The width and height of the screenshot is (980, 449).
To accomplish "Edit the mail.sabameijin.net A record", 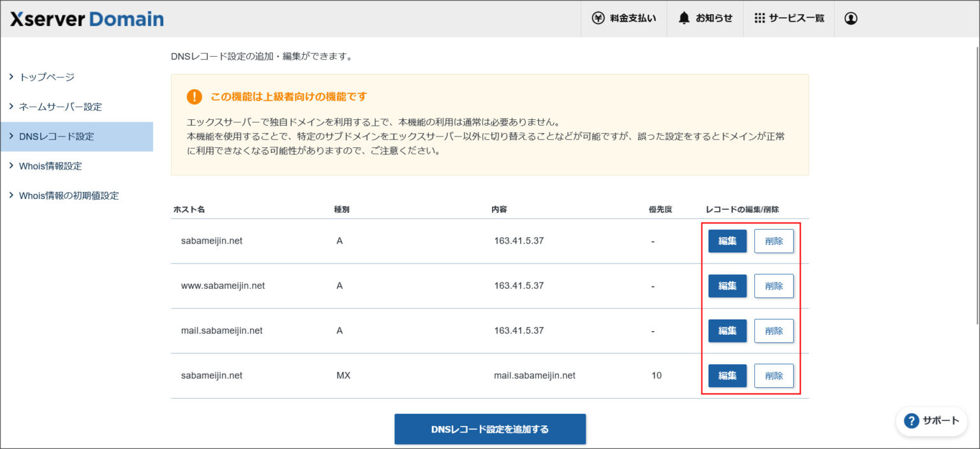I will (727, 330).
